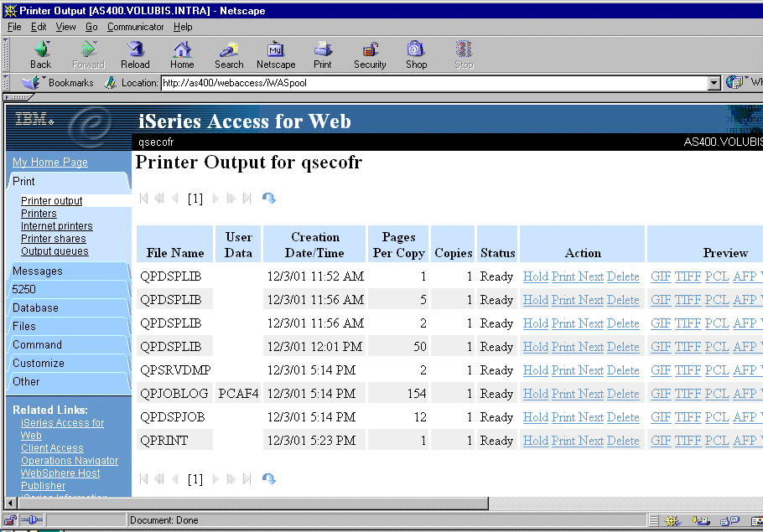Screen dimensions: 763x532
Task: Click the Mailbox icon in component bar
Action: (700, 521)
